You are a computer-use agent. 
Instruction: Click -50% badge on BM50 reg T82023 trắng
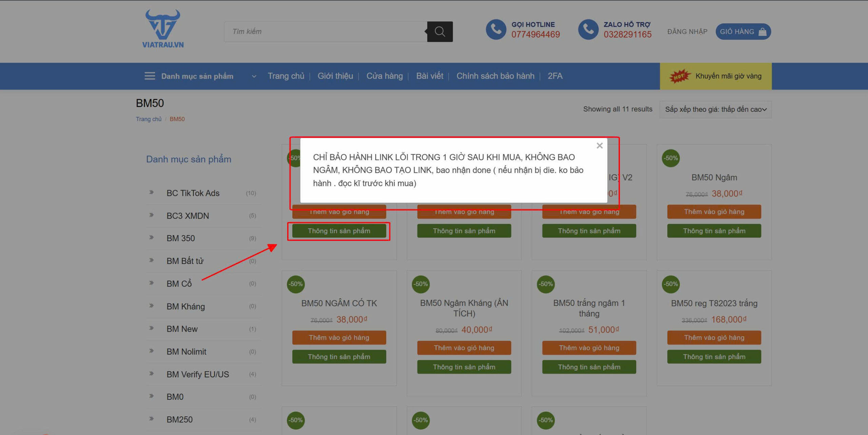coord(671,284)
